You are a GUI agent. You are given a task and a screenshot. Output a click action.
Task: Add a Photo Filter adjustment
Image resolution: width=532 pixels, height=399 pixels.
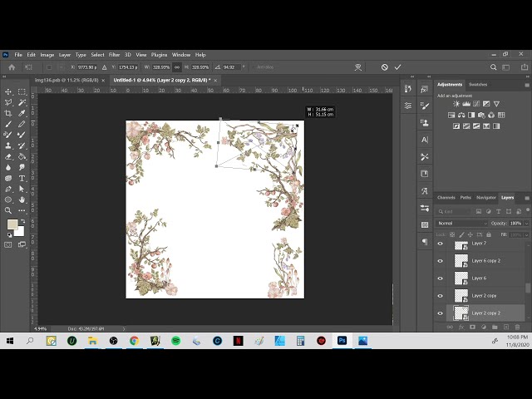point(481,115)
